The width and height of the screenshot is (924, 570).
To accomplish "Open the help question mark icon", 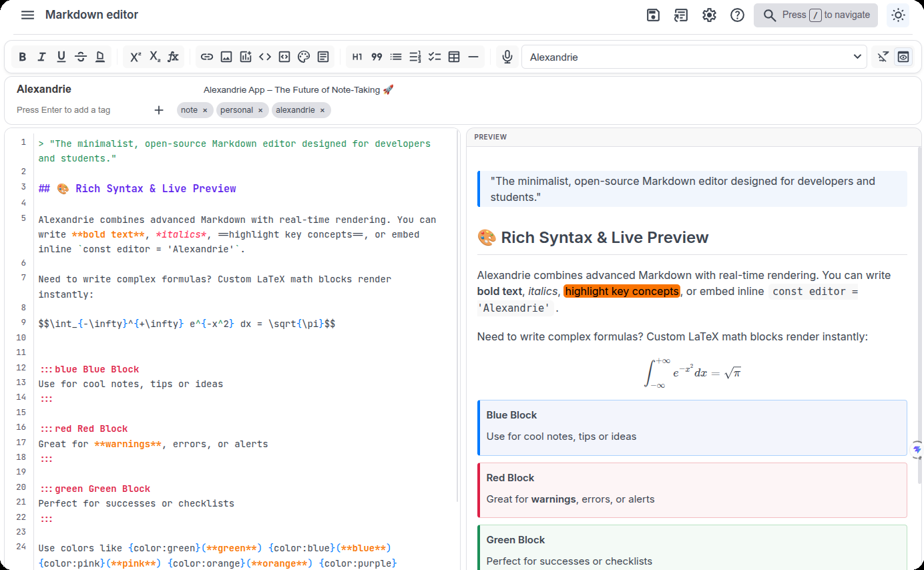I will click(x=737, y=15).
